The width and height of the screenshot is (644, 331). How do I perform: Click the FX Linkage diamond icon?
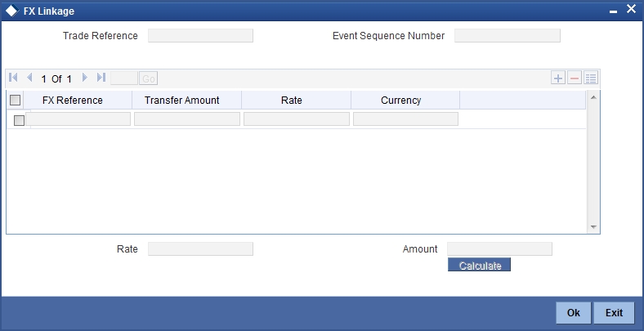12,11
